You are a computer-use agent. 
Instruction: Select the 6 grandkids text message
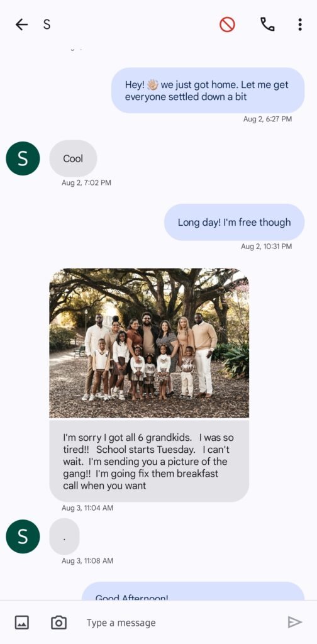[x=149, y=461]
